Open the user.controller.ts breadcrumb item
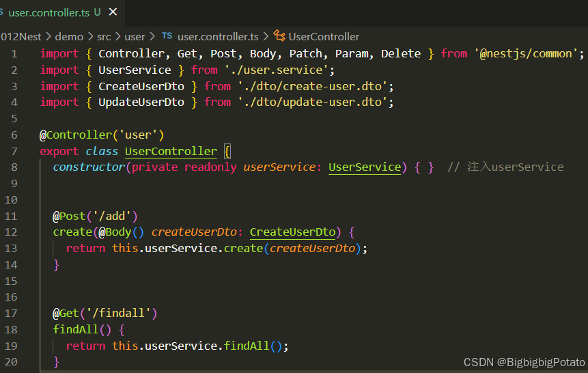 (218, 36)
